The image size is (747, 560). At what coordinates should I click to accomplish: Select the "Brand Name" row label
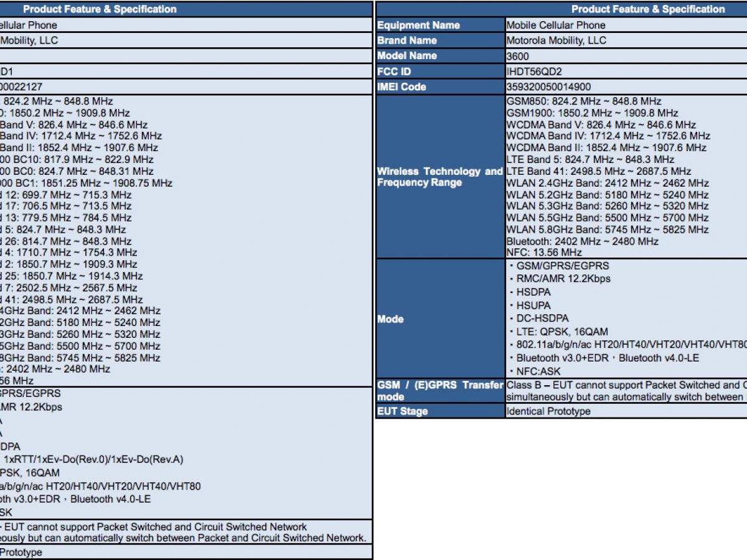click(407, 40)
